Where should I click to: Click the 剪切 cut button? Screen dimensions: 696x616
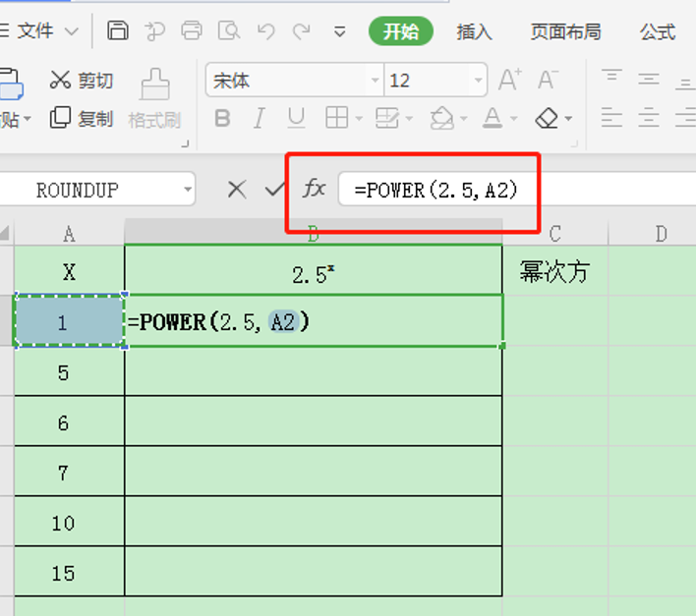tap(82, 81)
